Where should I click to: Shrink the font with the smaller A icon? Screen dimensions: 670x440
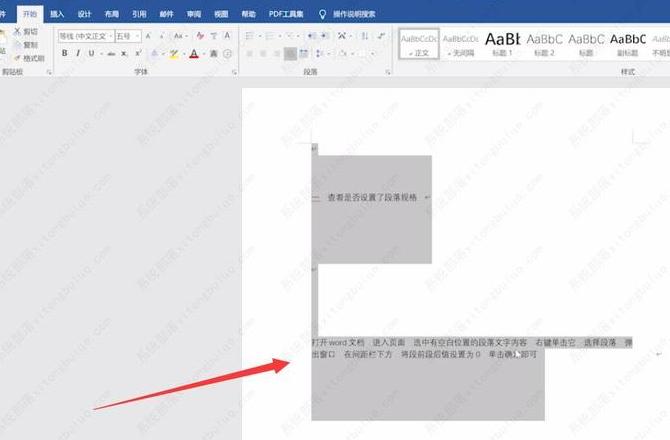coord(162,36)
